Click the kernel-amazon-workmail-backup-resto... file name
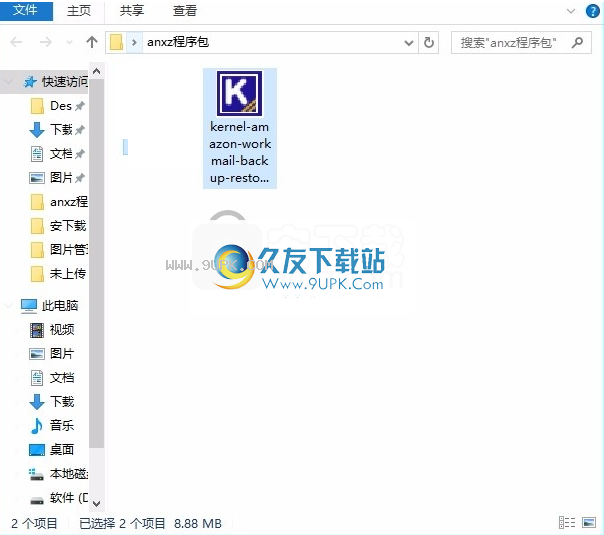The width and height of the screenshot is (604, 535). (240, 153)
